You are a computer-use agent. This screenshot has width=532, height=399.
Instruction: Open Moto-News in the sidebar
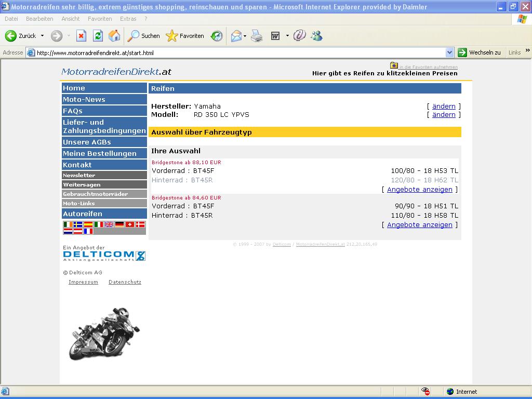pyautogui.click(x=104, y=99)
